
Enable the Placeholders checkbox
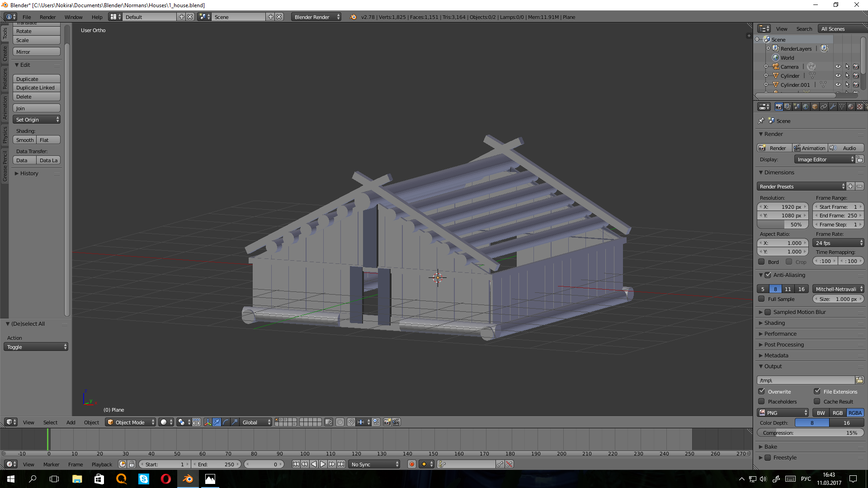762,401
